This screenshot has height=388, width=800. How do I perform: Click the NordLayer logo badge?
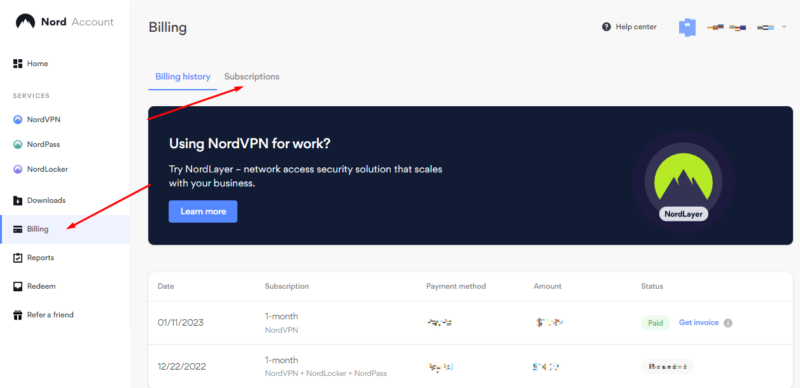[683, 181]
